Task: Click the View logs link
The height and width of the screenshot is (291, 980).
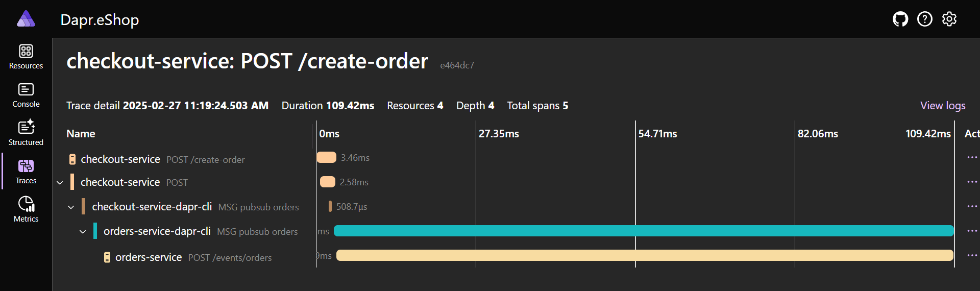Action: tap(943, 106)
